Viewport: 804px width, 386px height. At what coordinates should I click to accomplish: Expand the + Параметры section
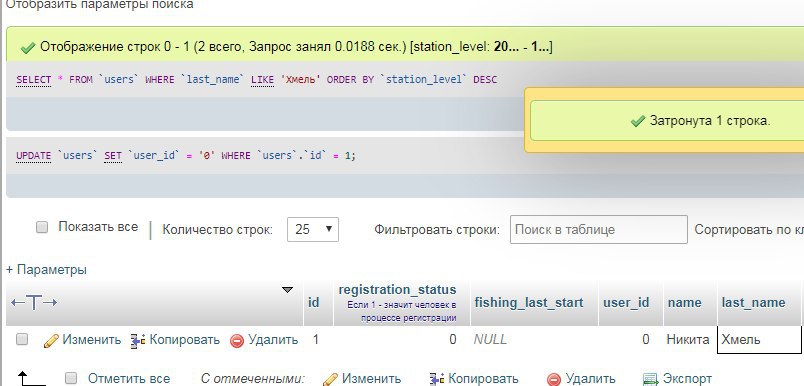[x=46, y=270]
